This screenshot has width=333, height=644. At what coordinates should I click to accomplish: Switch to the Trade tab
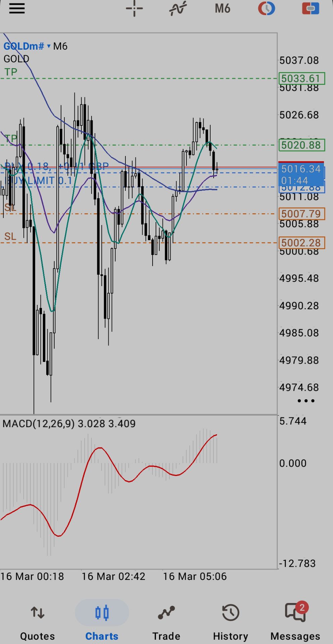tap(166, 622)
